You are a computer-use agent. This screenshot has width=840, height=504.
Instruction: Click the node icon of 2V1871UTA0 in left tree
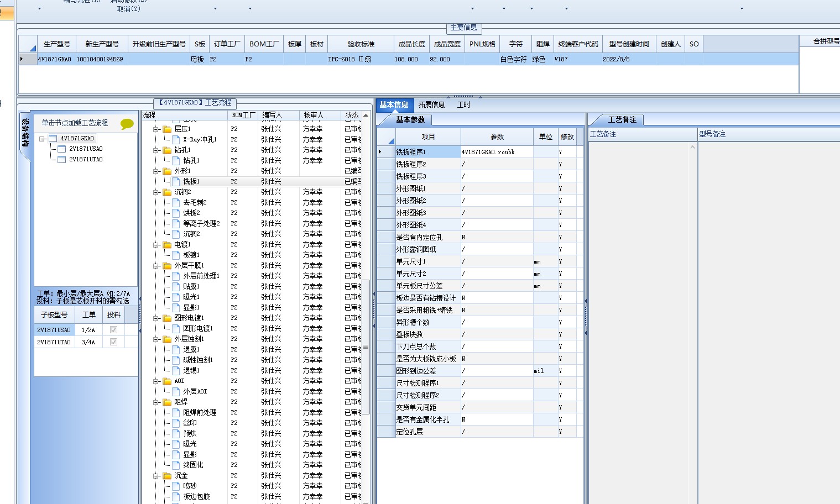tap(62, 160)
